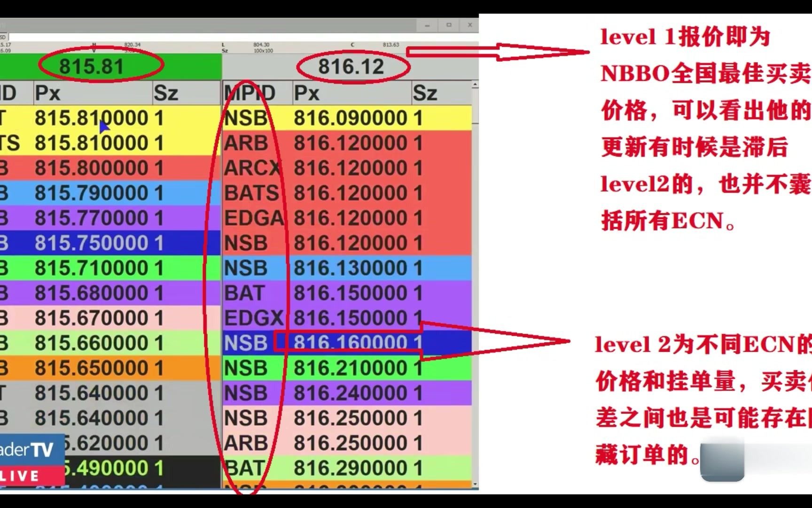The image size is (812, 508).
Task: Click the high value 820.34 in the top strip
Action: [x=132, y=45]
